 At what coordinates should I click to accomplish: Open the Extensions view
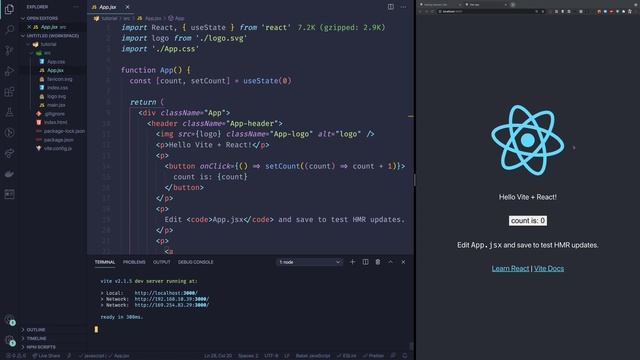pyautogui.click(x=9, y=92)
